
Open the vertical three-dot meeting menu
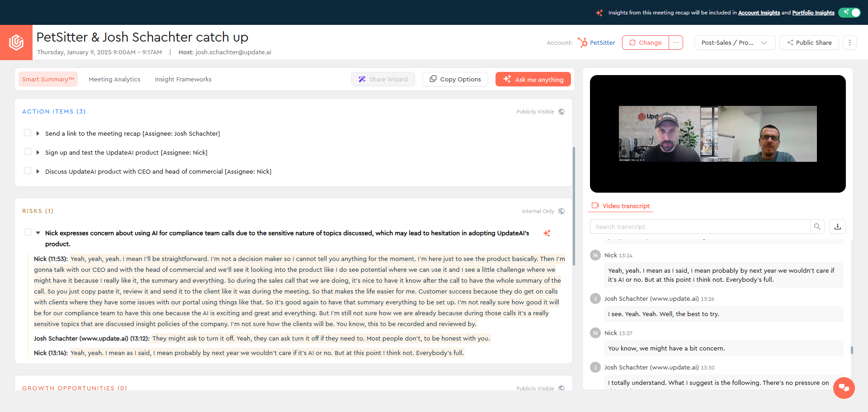click(x=850, y=43)
